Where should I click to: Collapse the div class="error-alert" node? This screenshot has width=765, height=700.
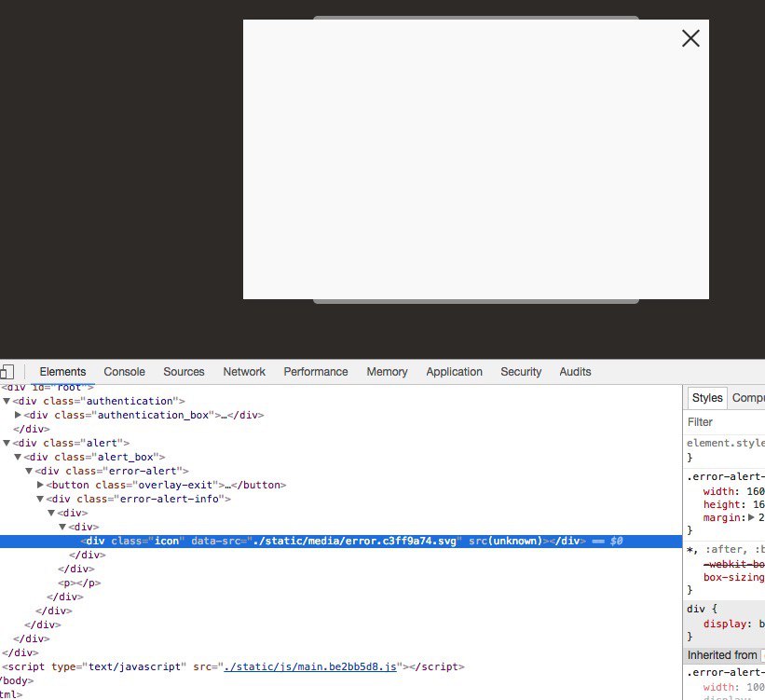tap(29, 471)
